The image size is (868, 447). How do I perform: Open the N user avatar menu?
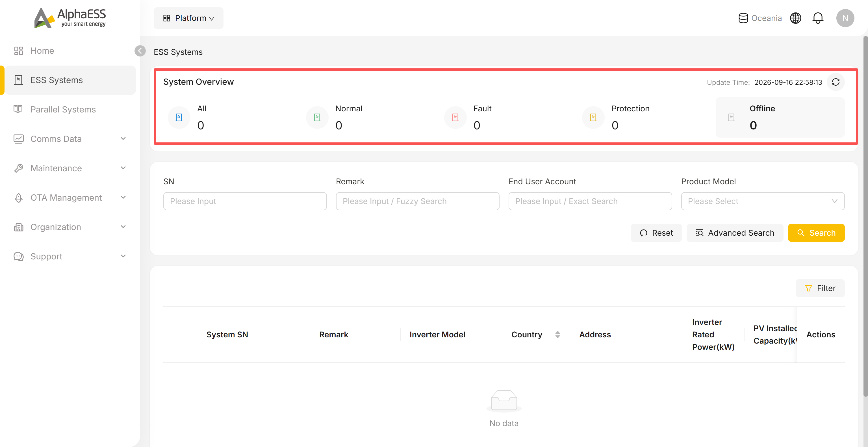[x=845, y=18]
